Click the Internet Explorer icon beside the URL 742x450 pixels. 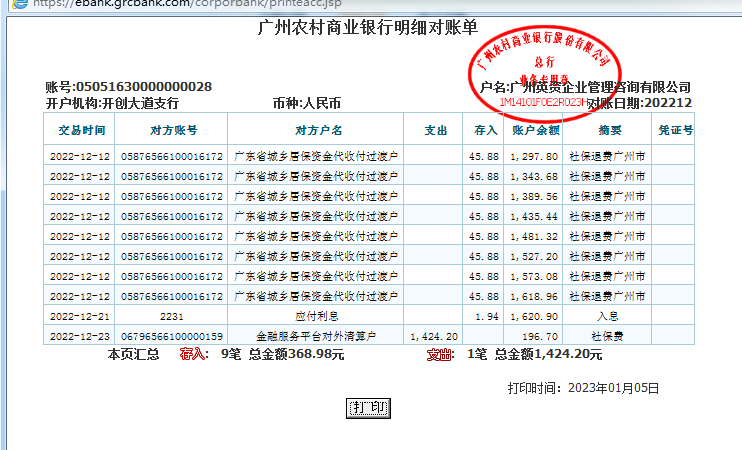9,4
